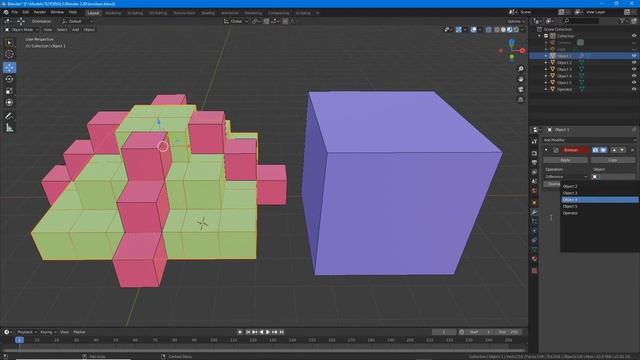Toggle Boolean modifier viewport visibility
Screen dimensions: 640x360
point(603,150)
